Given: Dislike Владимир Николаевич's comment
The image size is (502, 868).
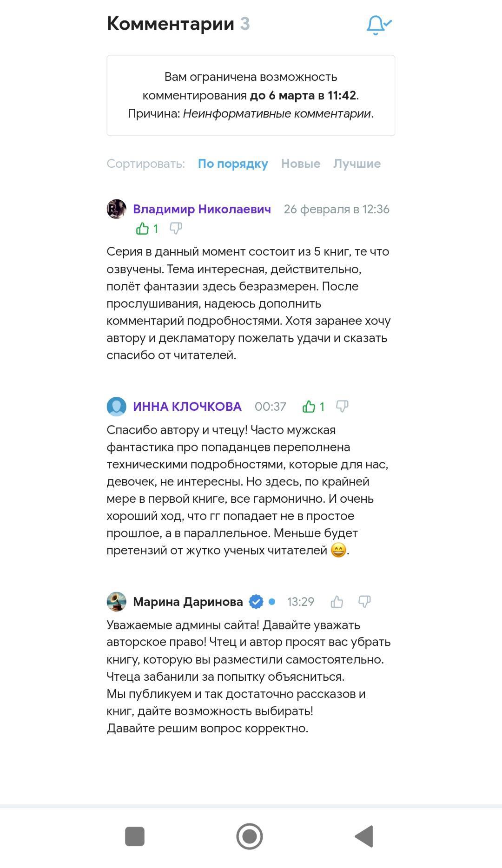Looking at the screenshot, I should tap(176, 228).
